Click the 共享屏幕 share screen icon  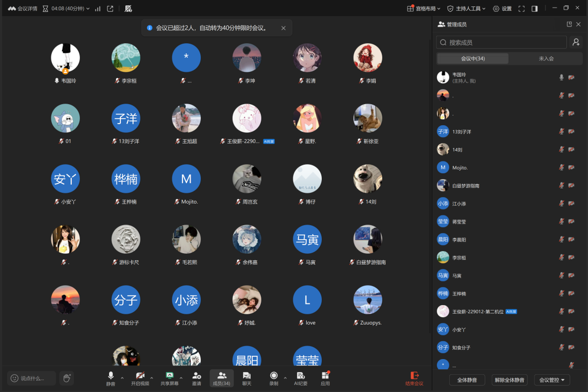170,376
